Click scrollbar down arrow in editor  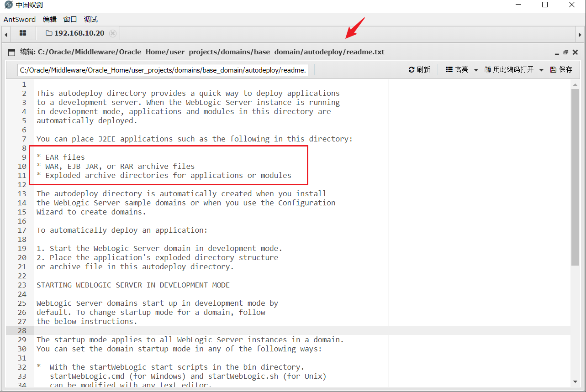click(x=575, y=381)
